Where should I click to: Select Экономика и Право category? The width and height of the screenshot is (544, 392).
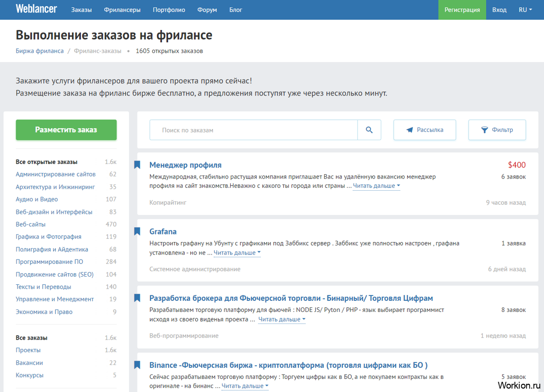[44, 311]
